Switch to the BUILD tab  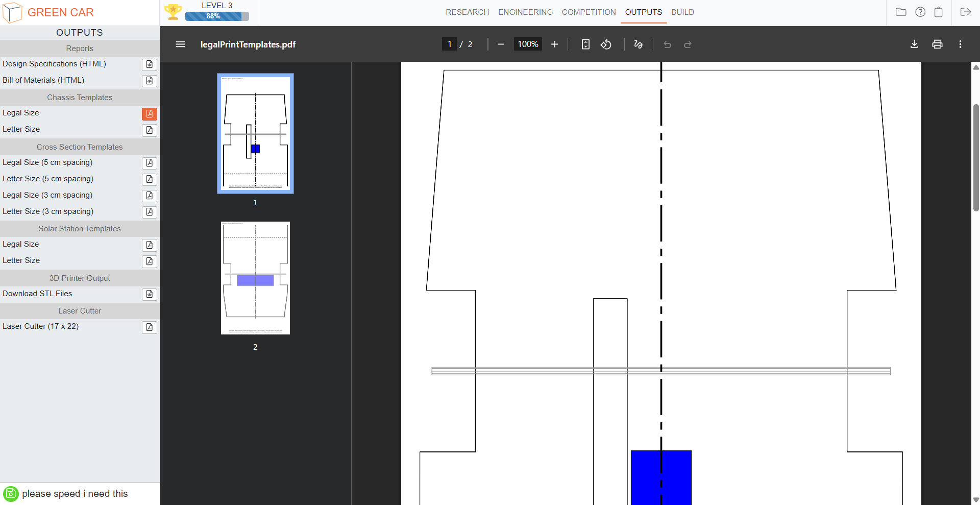682,12
